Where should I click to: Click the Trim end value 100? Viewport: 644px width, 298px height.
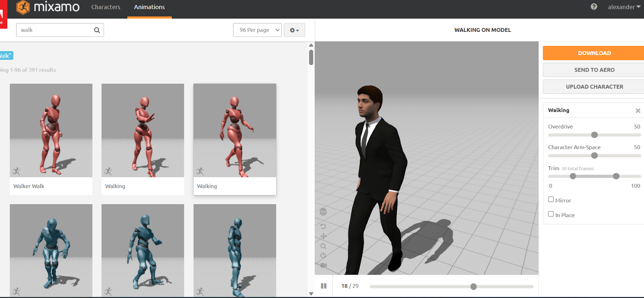point(636,186)
